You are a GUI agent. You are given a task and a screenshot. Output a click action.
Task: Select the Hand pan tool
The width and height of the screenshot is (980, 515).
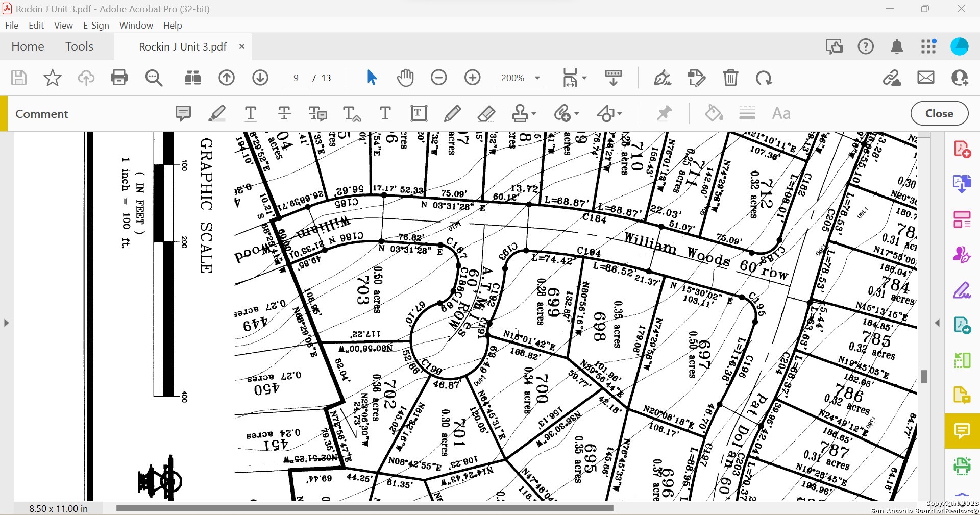tap(405, 78)
